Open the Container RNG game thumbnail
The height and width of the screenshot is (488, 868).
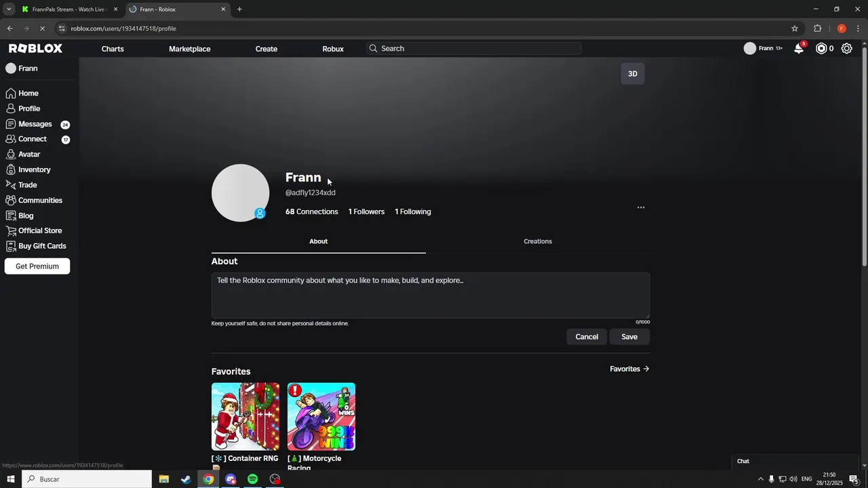245,417
